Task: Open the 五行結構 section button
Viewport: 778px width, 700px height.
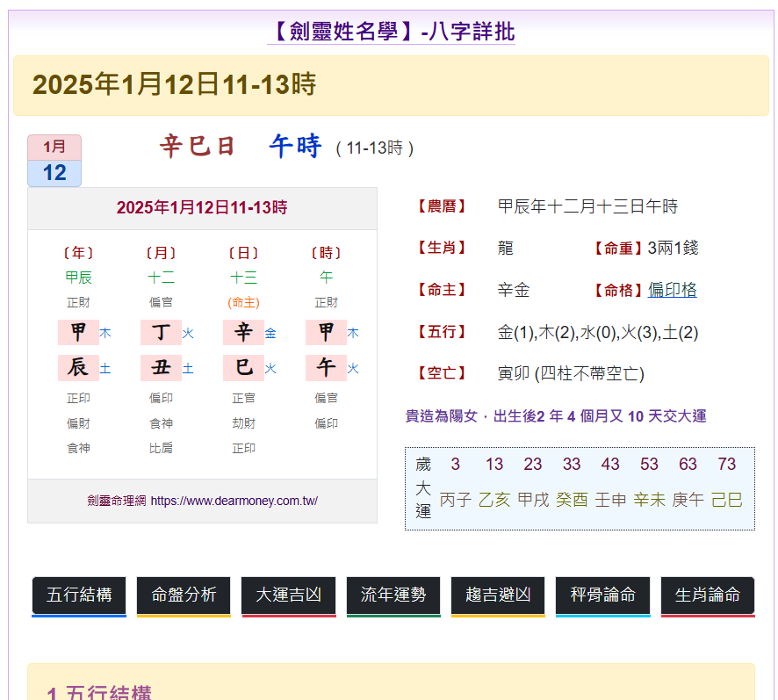Action: 79,595
